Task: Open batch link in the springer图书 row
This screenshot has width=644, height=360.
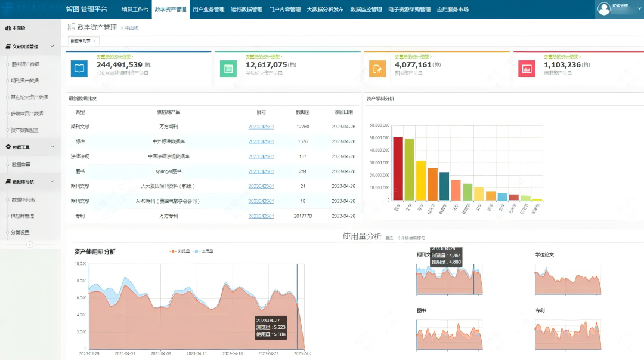Action: click(x=261, y=171)
